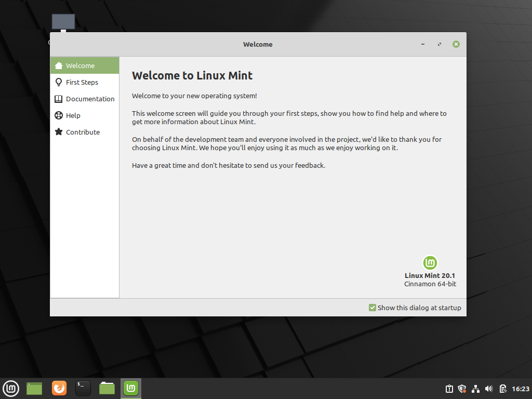Click the lifebuoy icon beside Help

coord(59,115)
